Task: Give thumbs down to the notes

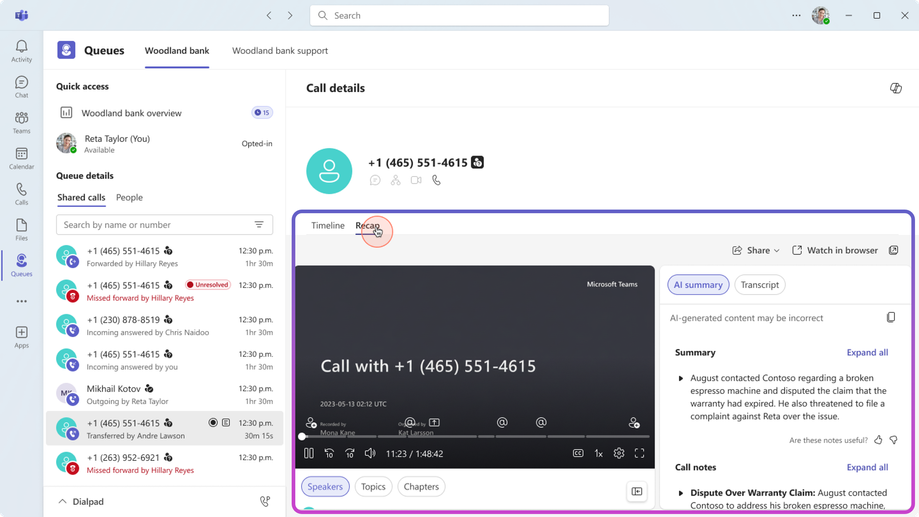Action: pyautogui.click(x=893, y=440)
